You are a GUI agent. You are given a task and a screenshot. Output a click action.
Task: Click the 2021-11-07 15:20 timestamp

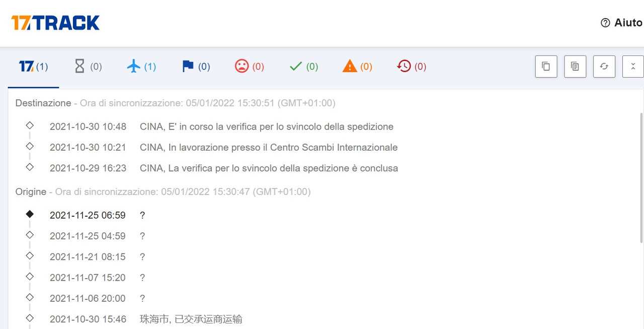[88, 278]
